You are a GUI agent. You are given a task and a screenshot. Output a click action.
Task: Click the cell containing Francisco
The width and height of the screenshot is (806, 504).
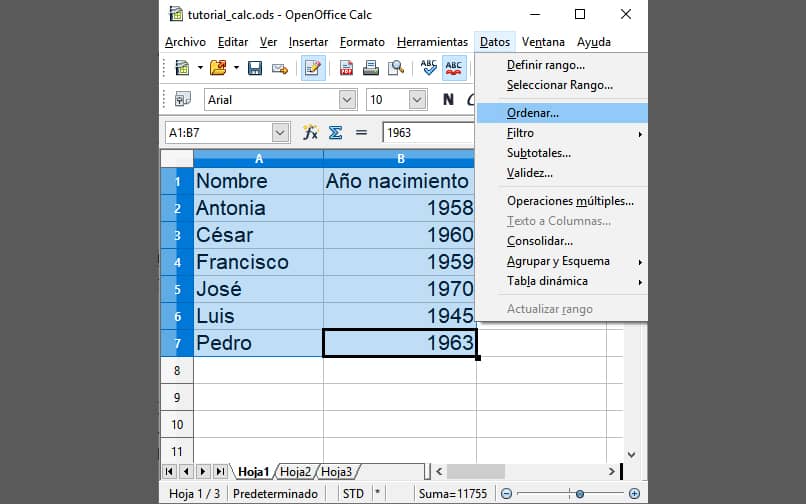[x=259, y=262]
